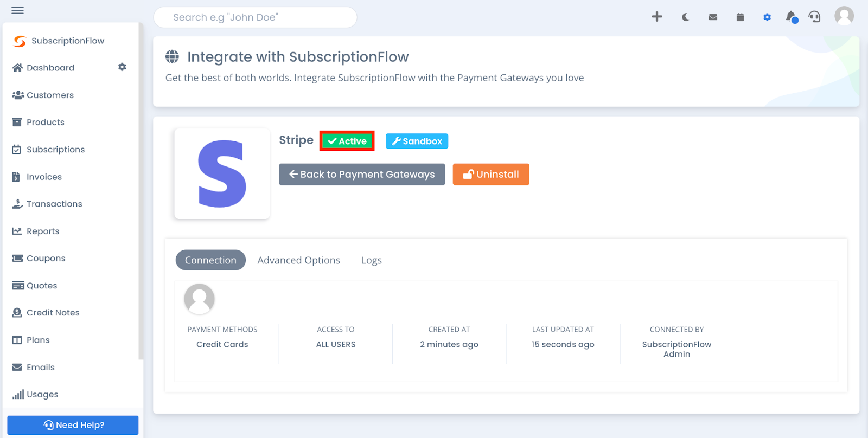Open Customers in the sidebar
Viewport: 868px width, 438px height.
pos(43,95)
